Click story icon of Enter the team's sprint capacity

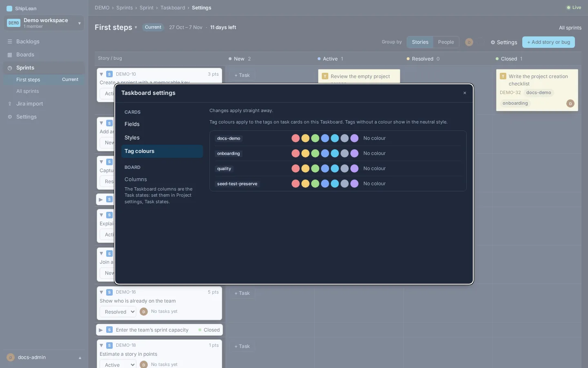pos(109,330)
